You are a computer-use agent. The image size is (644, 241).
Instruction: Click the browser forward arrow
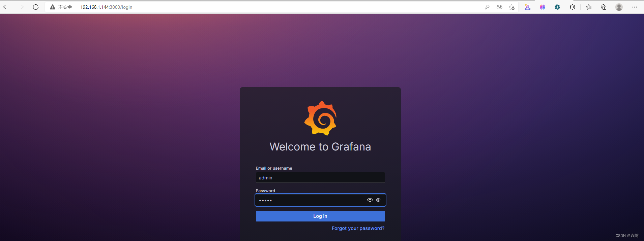21,7
